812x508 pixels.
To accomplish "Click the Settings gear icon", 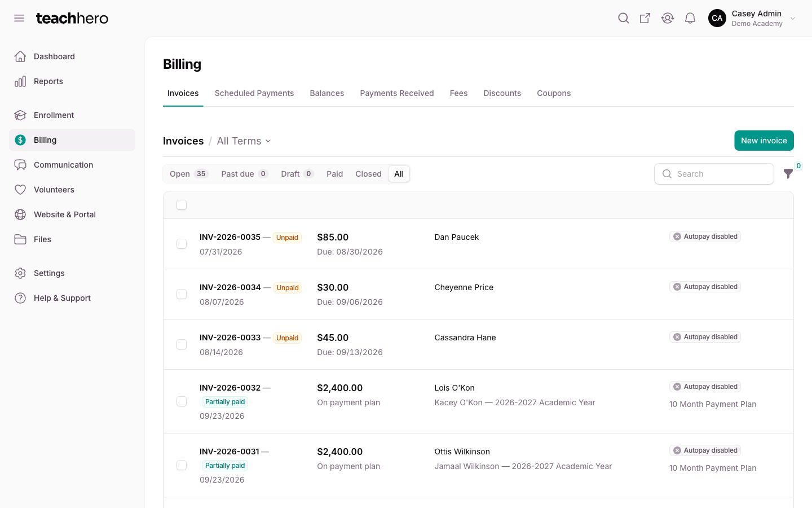I will tap(20, 273).
